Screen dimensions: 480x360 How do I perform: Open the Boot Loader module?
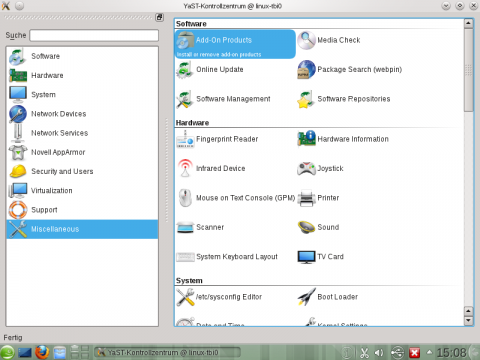(328, 297)
